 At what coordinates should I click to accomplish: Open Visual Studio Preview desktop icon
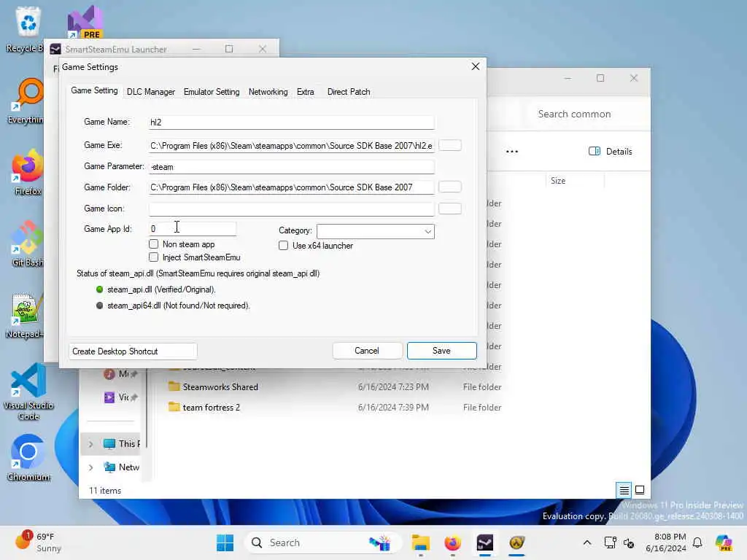(x=86, y=23)
